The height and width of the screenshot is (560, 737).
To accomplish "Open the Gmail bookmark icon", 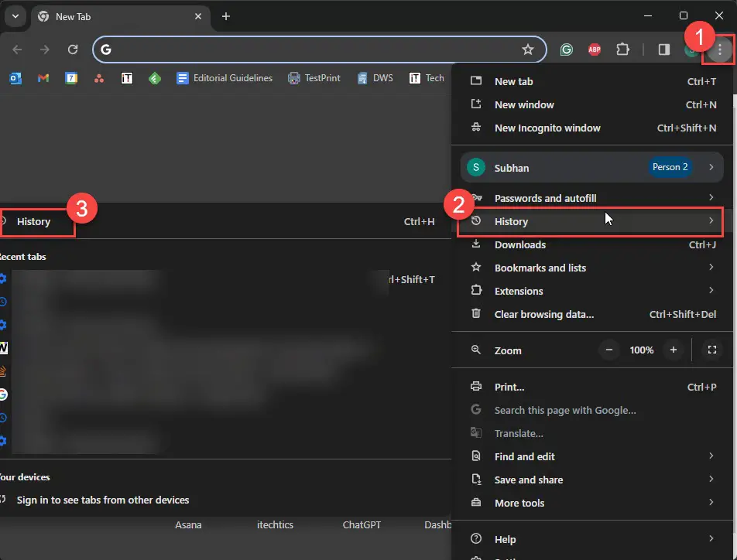I will [x=43, y=77].
